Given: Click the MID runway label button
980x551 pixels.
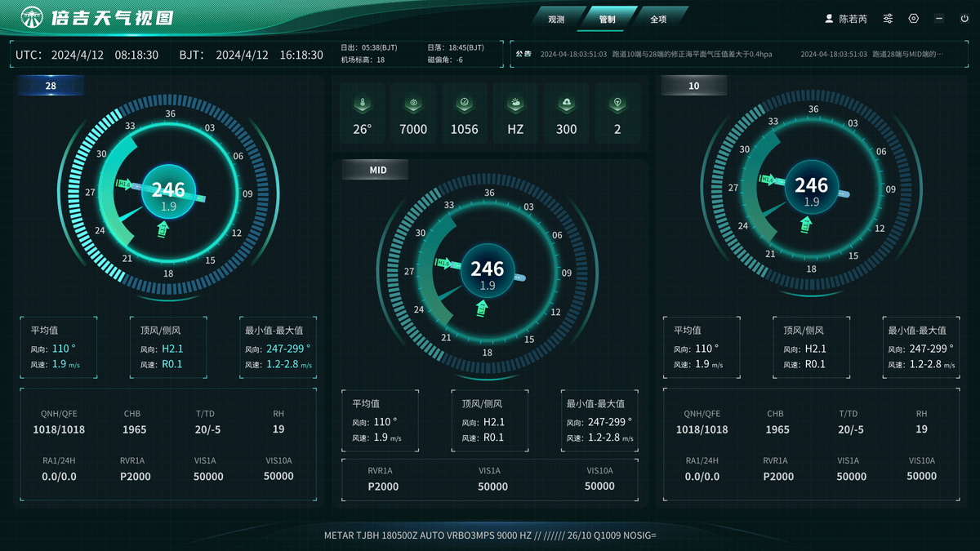Looking at the screenshot, I should point(377,170).
